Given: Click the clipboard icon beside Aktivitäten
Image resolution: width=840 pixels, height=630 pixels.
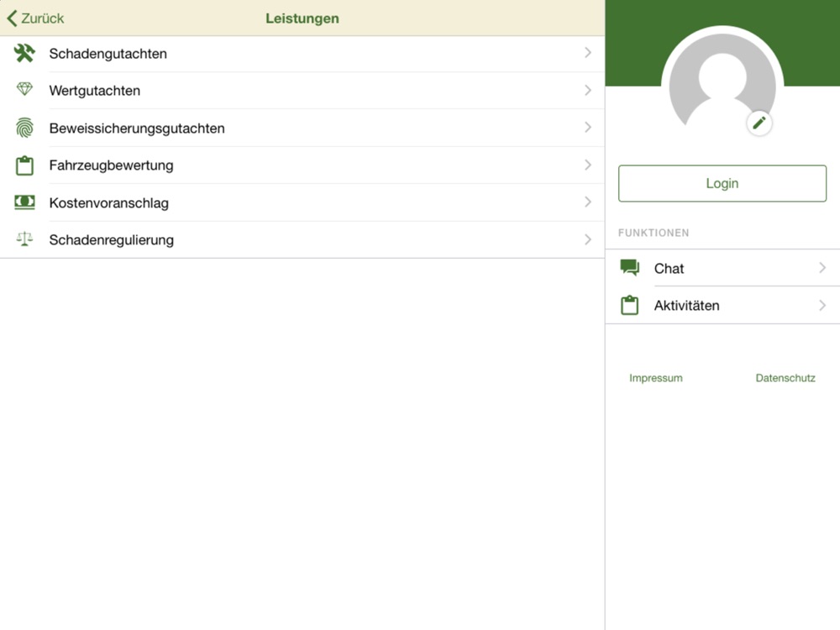Looking at the screenshot, I should [629, 305].
